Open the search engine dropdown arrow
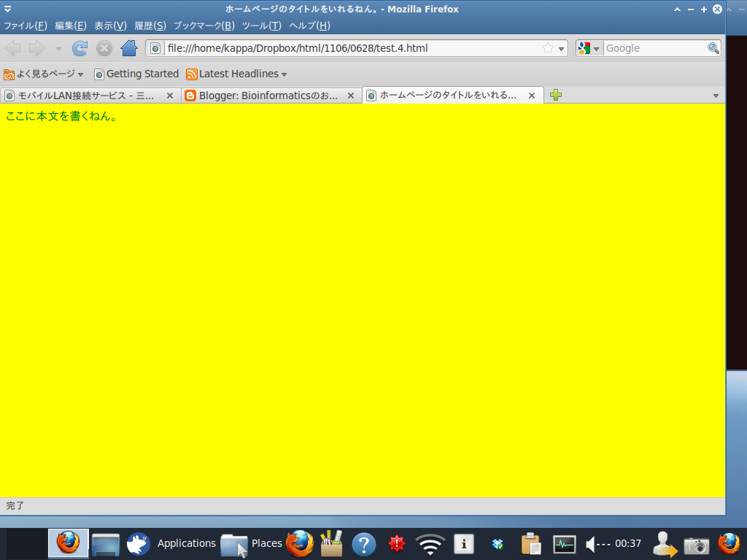Viewport: 747px width, 560px height. pyautogui.click(x=597, y=48)
